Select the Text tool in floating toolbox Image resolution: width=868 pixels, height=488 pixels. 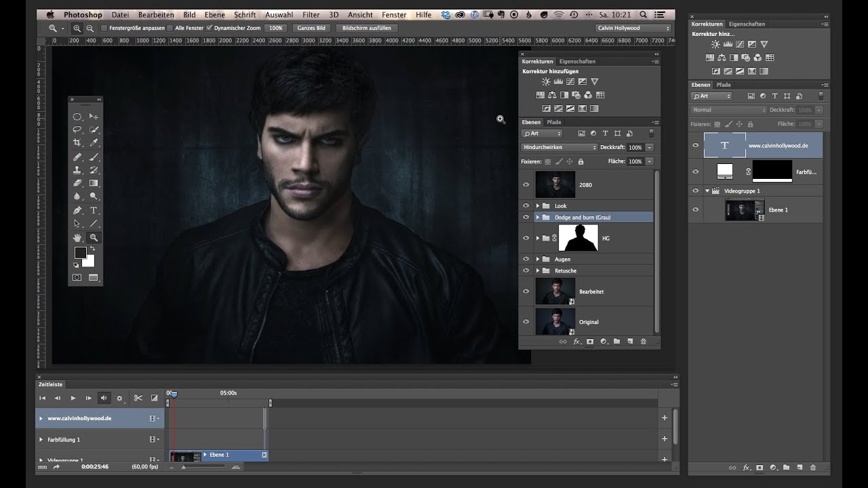pyautogui.click(x=94, y=210)
